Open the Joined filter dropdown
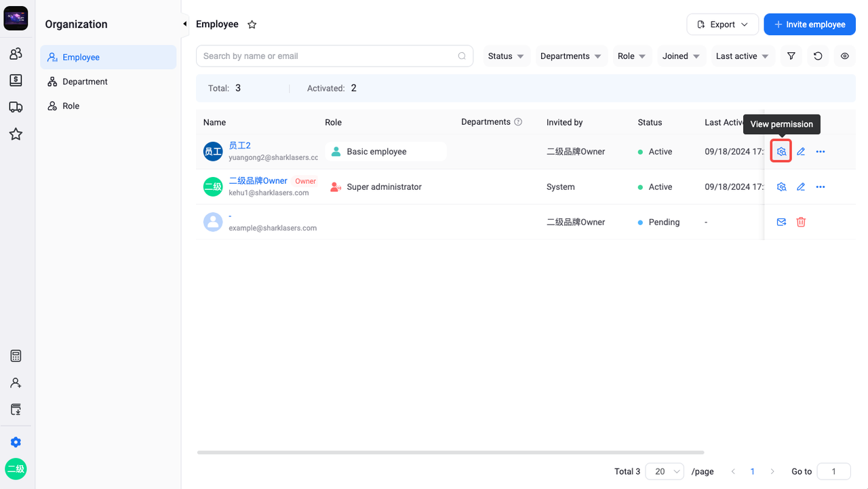Screen dimensions: 868x489 [682, 56]
